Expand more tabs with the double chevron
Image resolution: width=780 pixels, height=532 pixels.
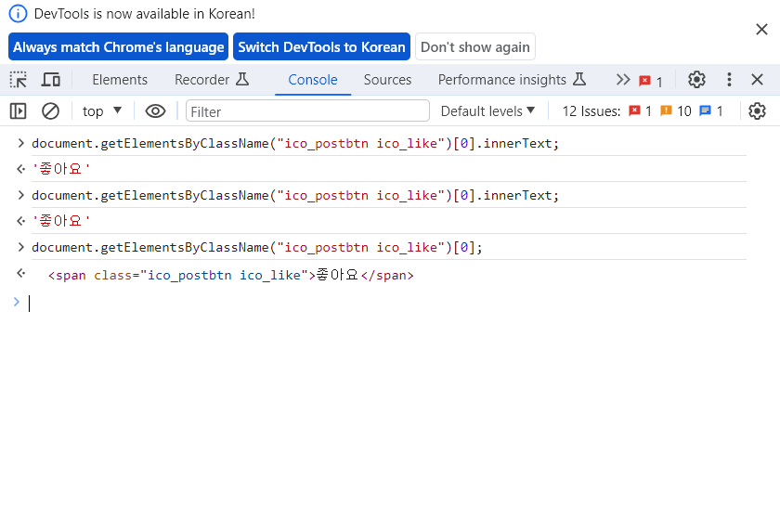click(623, 80)
